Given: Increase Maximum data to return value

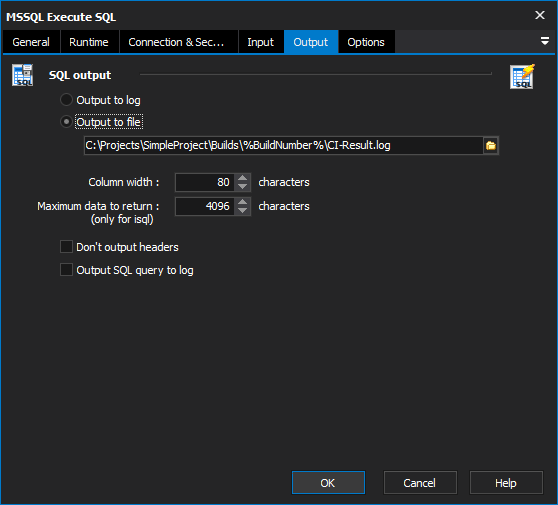Looking at the screenshot, I should click(x=243, y=202).
